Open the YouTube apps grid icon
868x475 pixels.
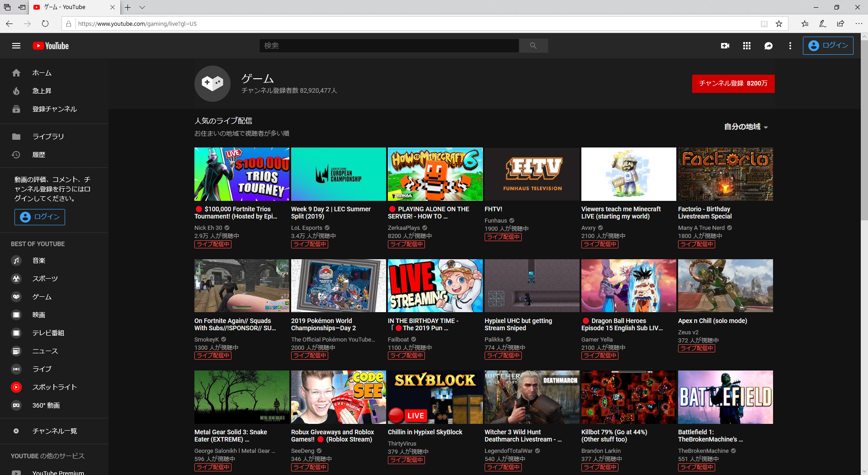(747, 46)
